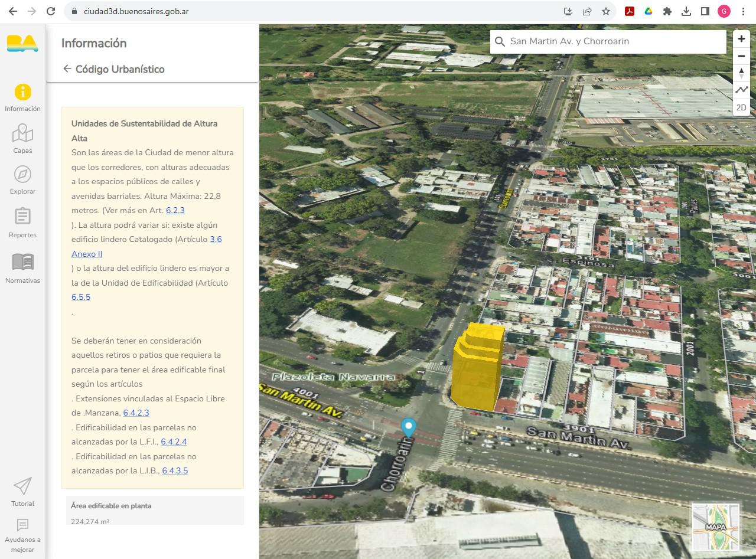Open the Google profile avatar G

tap(724, 11)
